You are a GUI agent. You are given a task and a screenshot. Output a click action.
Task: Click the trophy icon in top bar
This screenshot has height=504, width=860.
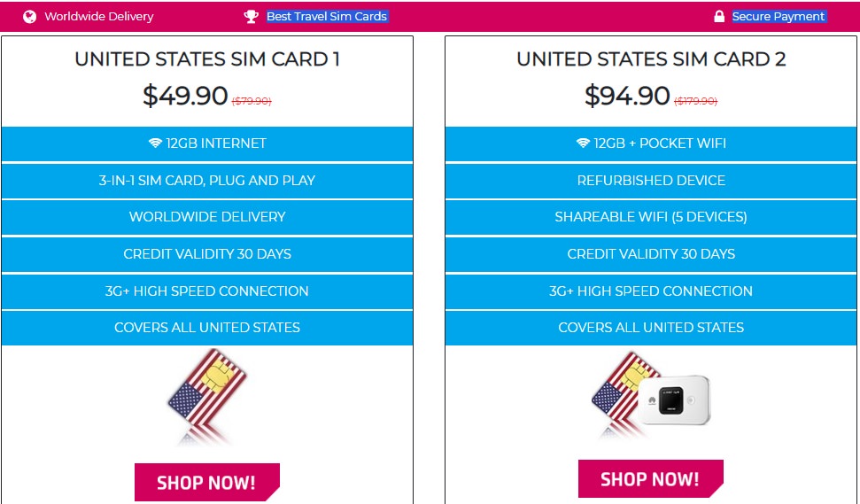[x=252, y=17]
